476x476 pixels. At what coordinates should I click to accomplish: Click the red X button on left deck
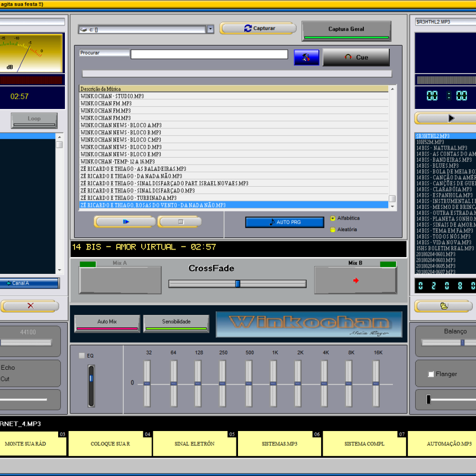click(x=30, y=306)
